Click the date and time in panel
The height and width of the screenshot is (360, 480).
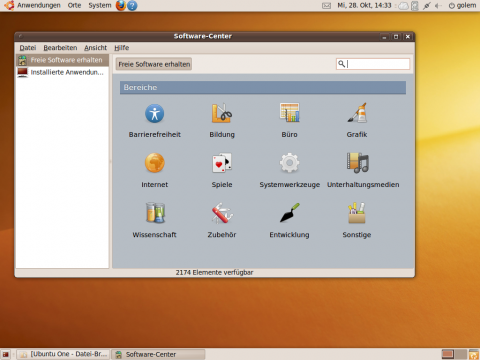pyautogui.click(x=364, y=5)
